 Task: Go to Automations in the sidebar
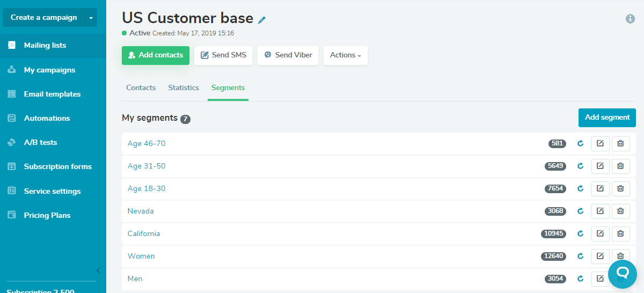pyautogui.click(x=47, y=118)
